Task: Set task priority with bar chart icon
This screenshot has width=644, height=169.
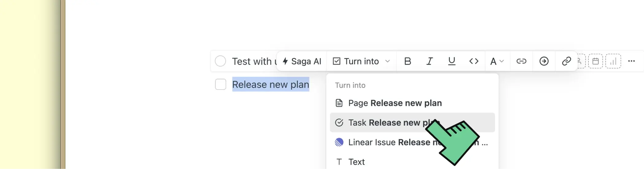Action: [x=613, y=61]
